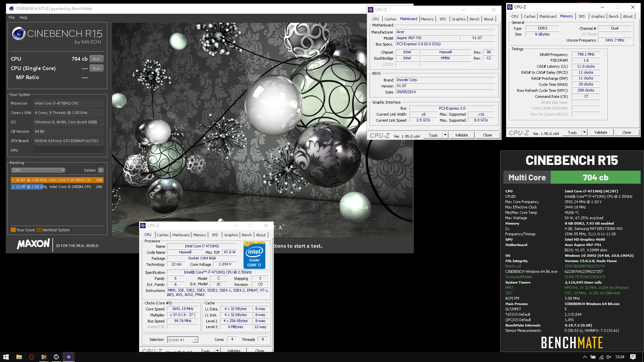The image size is (644, 362).
Task: Open Cinebench Help menu
Action: pos(23,17)
